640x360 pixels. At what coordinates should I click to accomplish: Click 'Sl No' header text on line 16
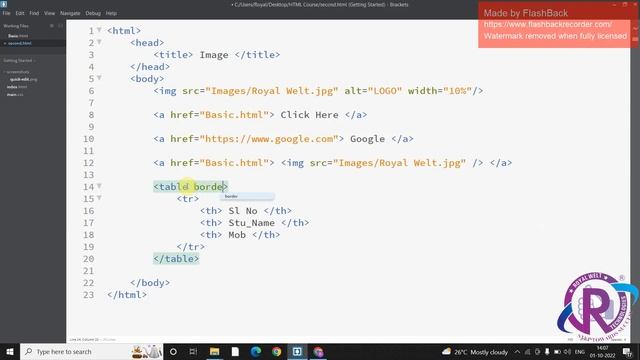click(x=243, y=211)
